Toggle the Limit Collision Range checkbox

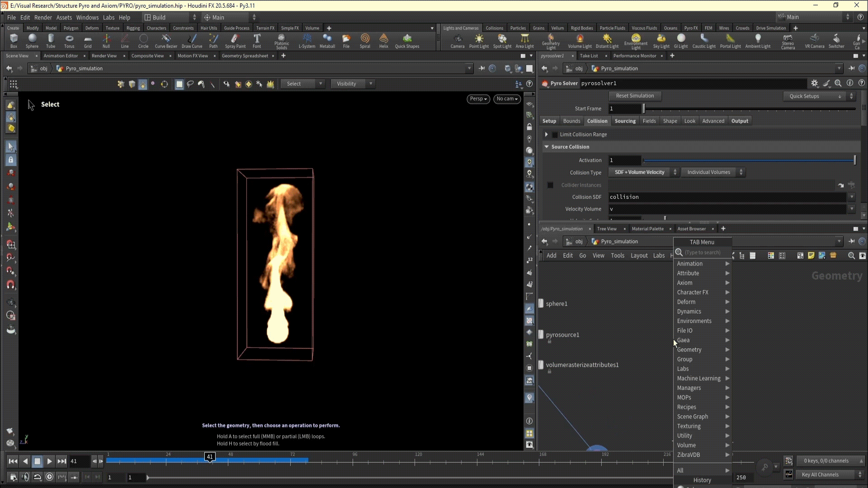(x=555, y=135)
